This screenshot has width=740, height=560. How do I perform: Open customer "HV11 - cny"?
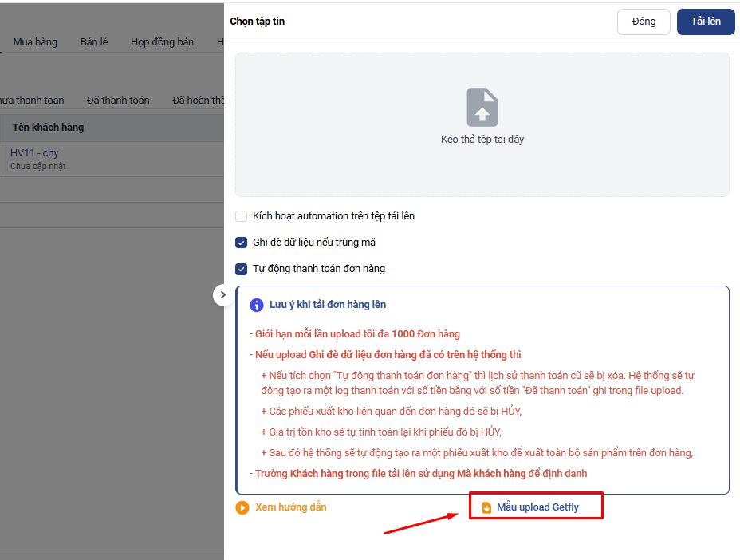[x=34, y=153]
